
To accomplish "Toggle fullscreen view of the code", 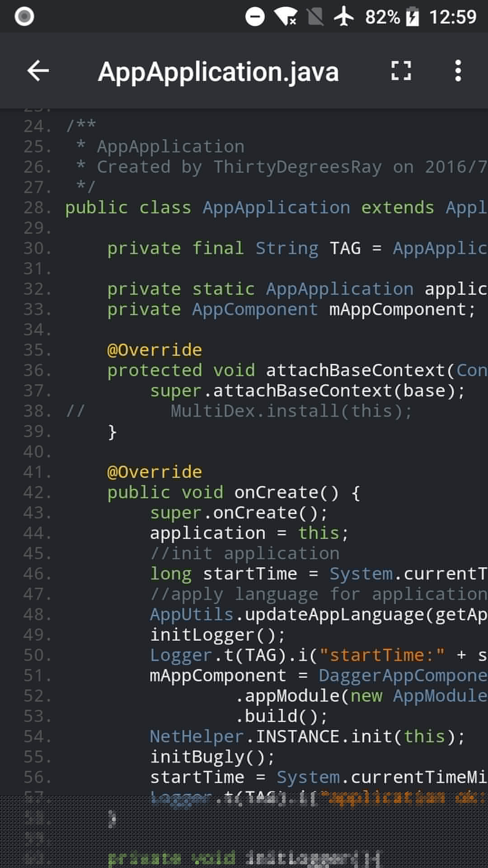I will (401, 71).
